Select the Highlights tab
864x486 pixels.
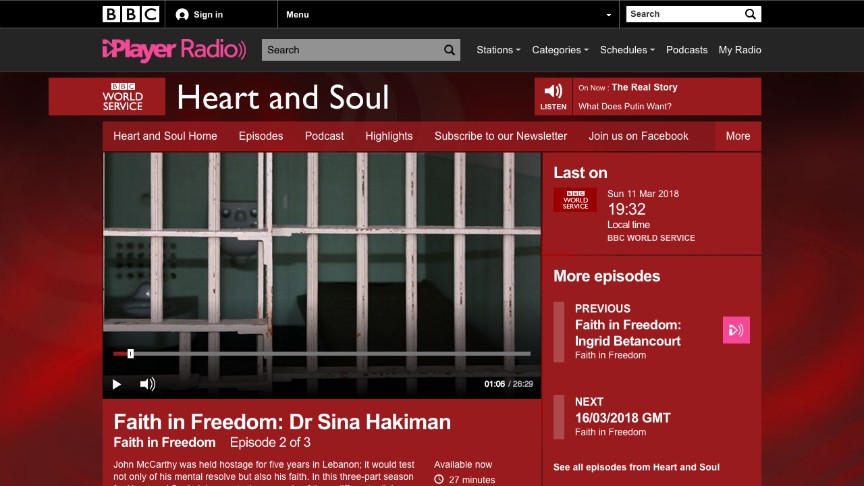(x=389, y=136)
